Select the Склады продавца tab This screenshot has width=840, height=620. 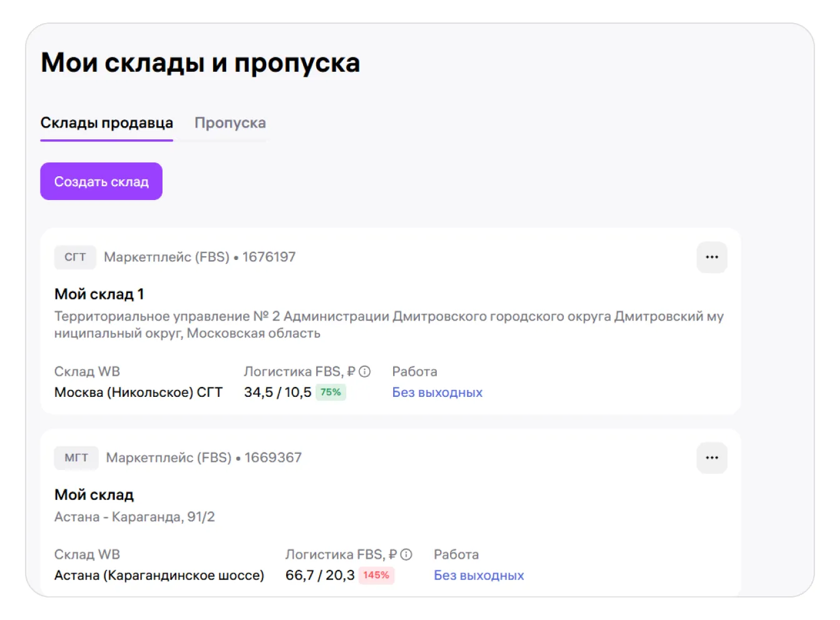106,123
